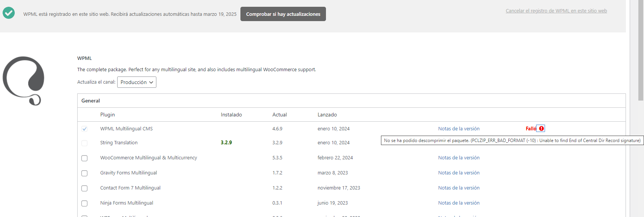Screen dimensions: 644x217
Task: Click the release date noviembre 17, 2023
Action: tap(339, 188)
